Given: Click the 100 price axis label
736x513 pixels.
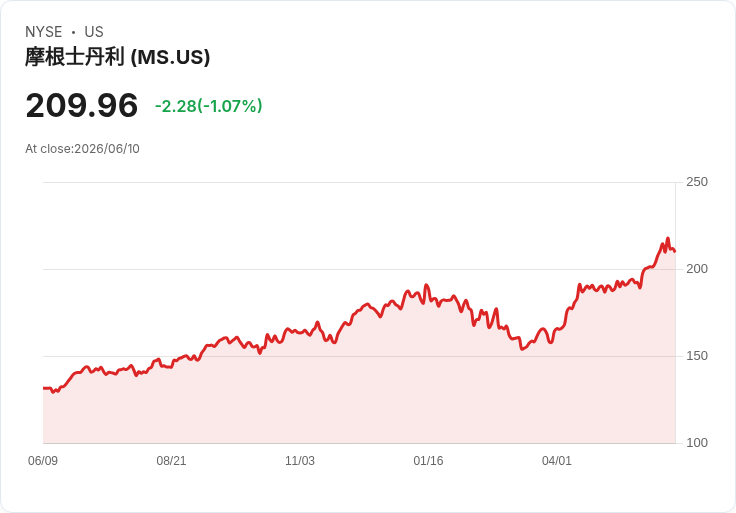Looking at the screenshot, I should coord(697,443).
